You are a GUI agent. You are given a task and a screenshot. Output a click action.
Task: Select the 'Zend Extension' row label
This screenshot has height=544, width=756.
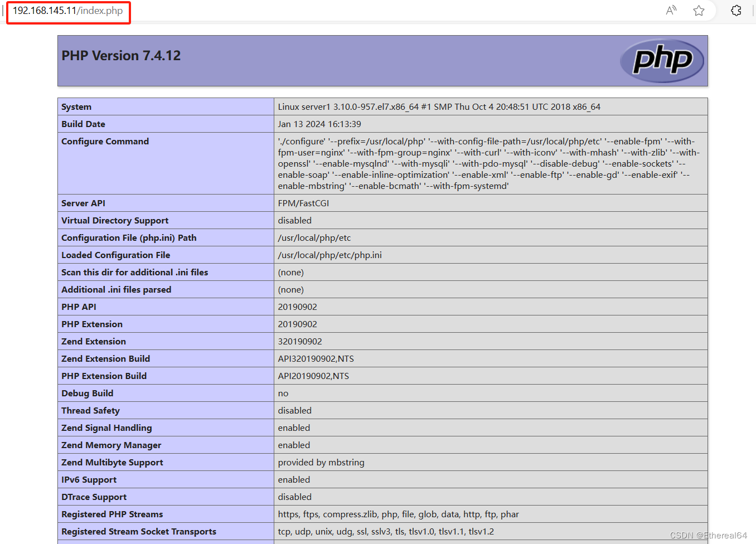pyautogui.click(x=94, y=342)
